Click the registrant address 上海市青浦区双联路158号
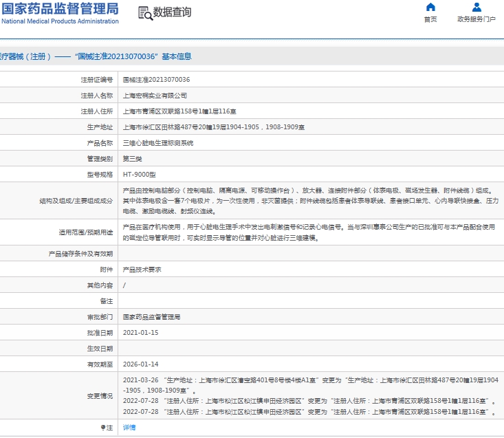Viewport: 504px width, 438px height. pyautogui.click(x=179, y=111)
